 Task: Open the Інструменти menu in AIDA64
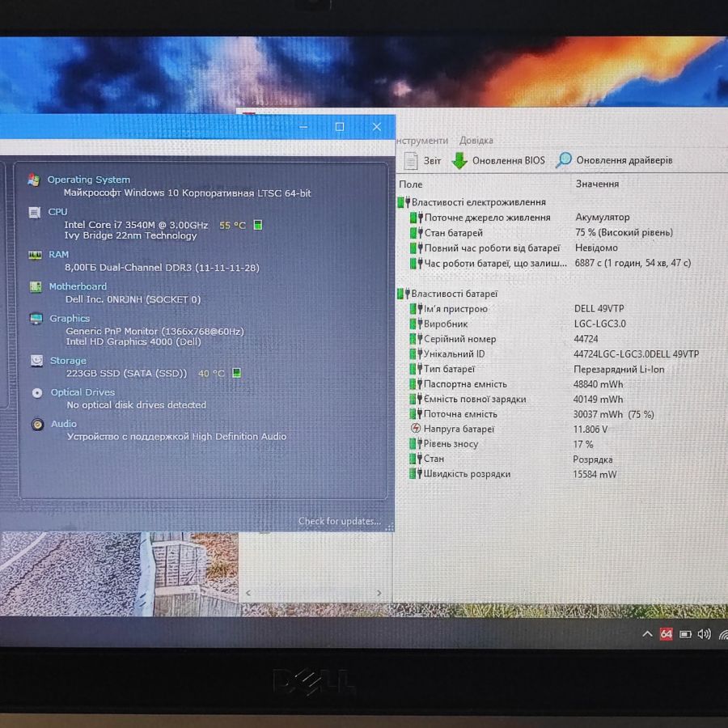point(422,140)
